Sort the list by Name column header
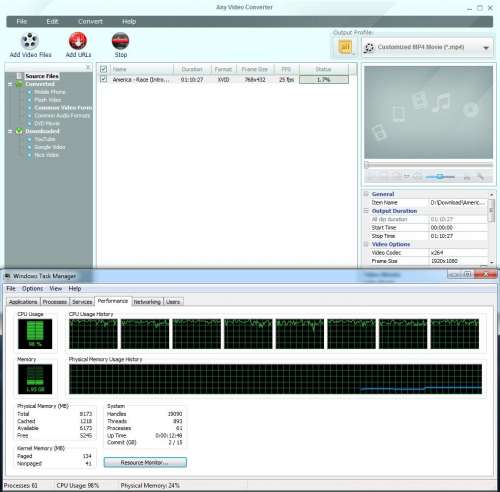 click(x=142, y=69)
